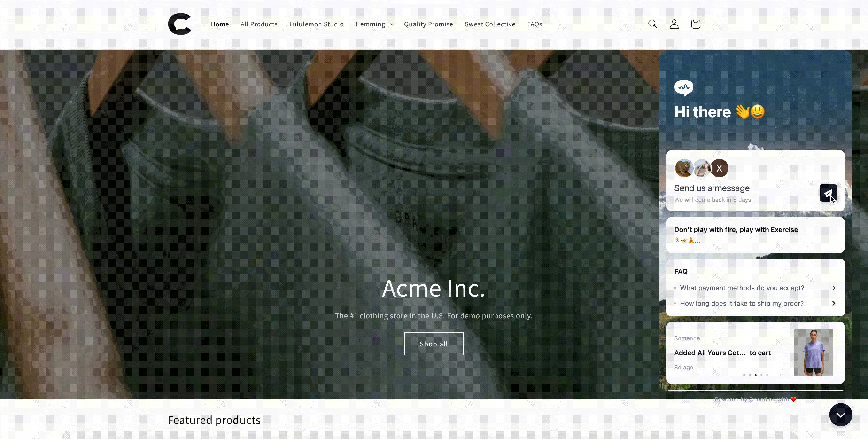Screen dimensions: 868x439
Task: Select the Home menu tab
Action: point(219,24)
